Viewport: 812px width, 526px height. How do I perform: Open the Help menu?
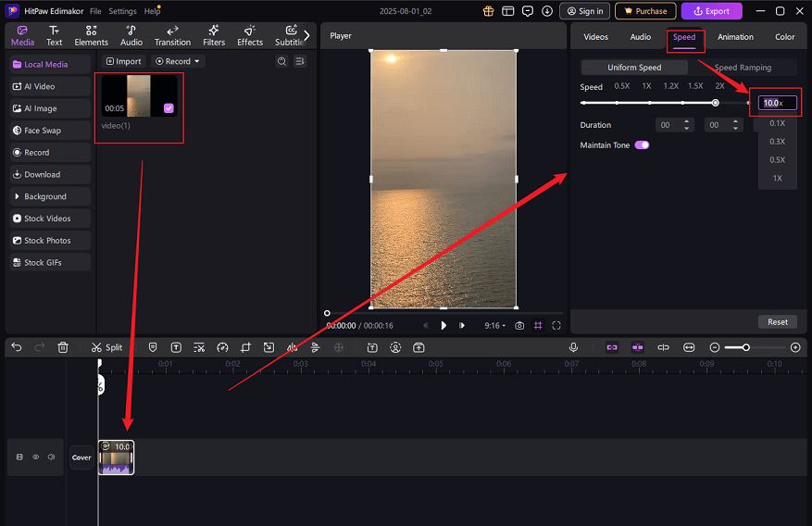pos(152,11)
